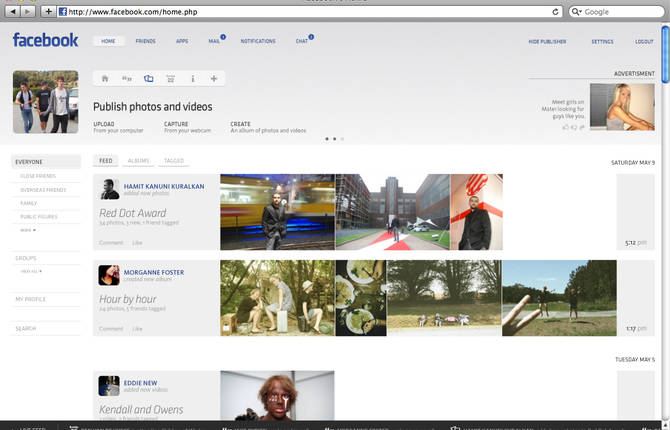Open Eddie New's avatar

(109, 386)
